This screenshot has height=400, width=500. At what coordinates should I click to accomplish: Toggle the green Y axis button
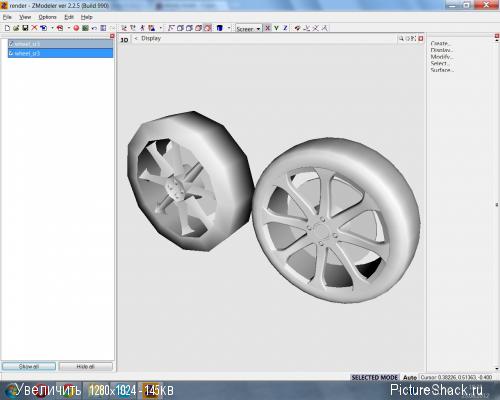coord(276,28)
